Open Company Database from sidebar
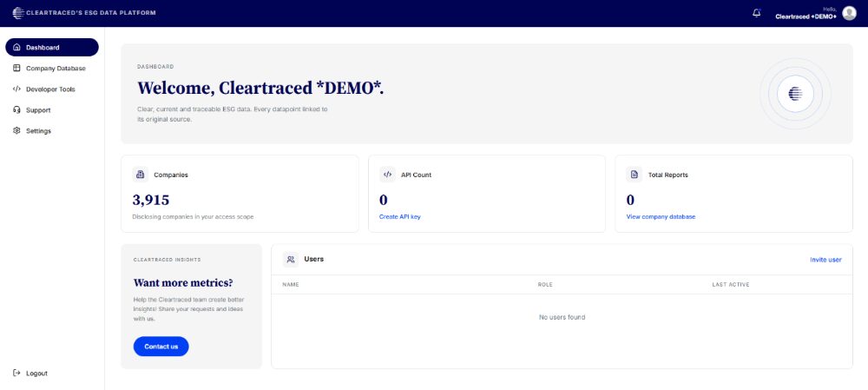868x390 pixels. pos(52,69)
